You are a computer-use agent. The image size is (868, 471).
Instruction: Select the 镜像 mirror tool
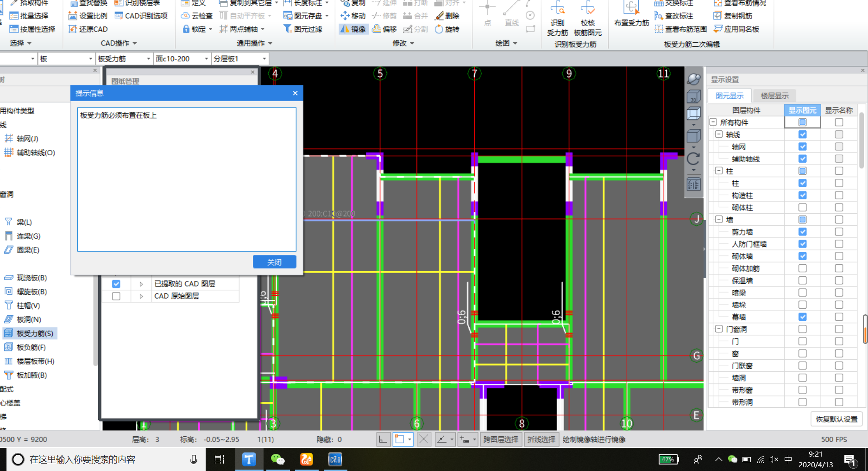(353, 29)
